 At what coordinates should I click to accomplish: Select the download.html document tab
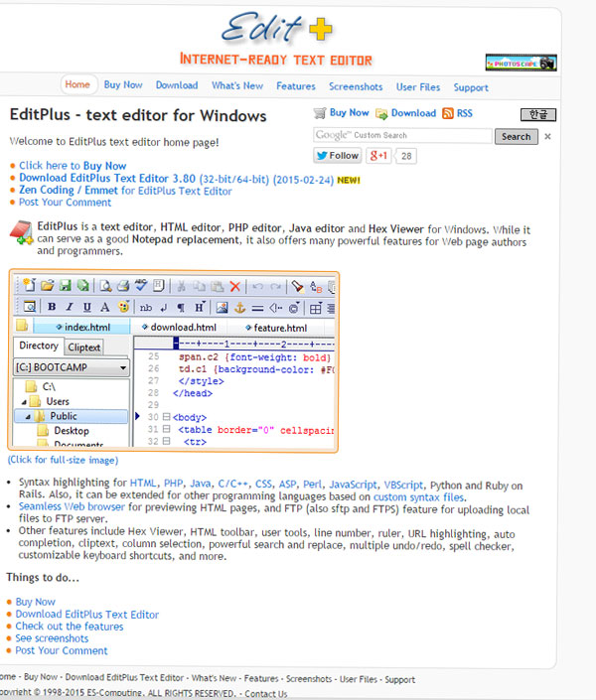(x=179, y=328)
